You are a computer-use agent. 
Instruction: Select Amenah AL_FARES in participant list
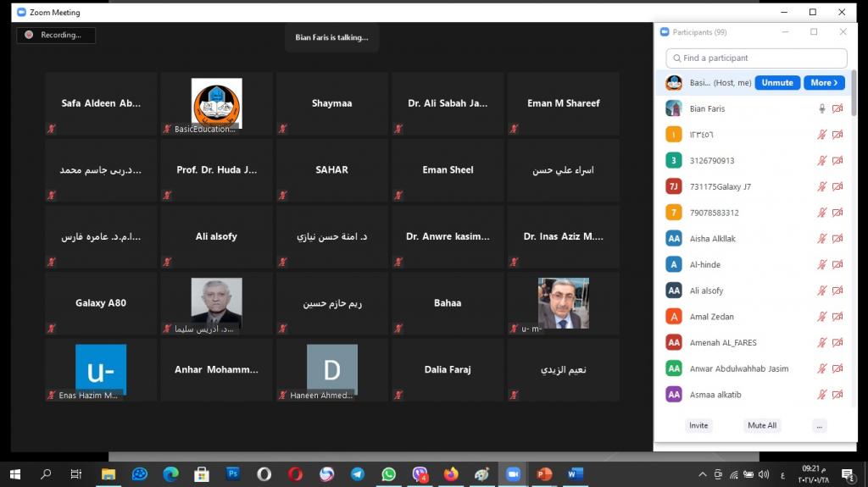pyautogui.click(x=723, y=343)
